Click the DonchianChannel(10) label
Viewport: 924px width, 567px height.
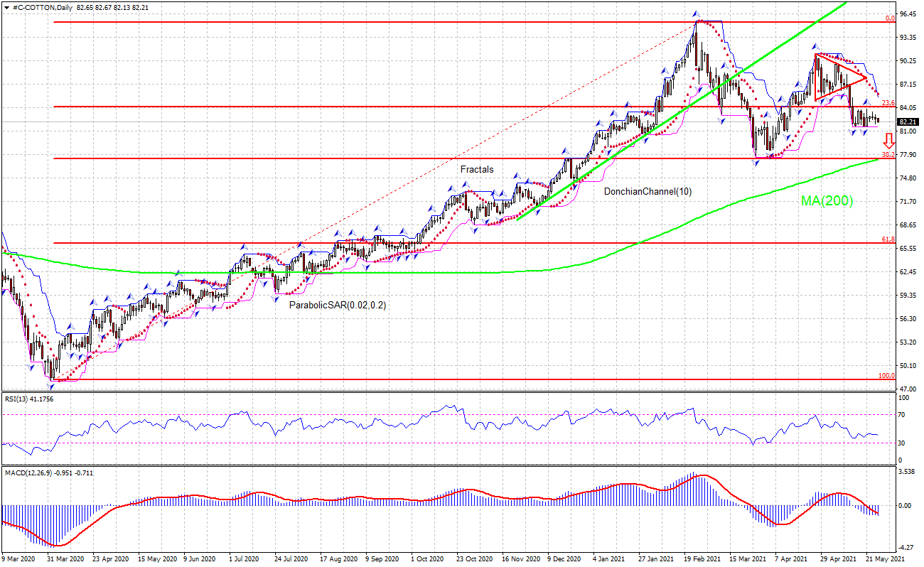pyautogui.click(x=647, y=190)
